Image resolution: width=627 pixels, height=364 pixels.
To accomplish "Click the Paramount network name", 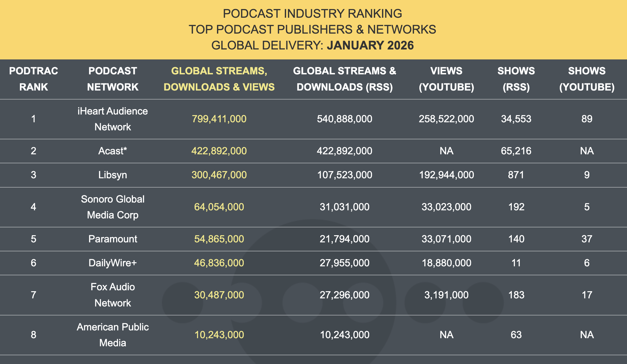I will (113, 239).
